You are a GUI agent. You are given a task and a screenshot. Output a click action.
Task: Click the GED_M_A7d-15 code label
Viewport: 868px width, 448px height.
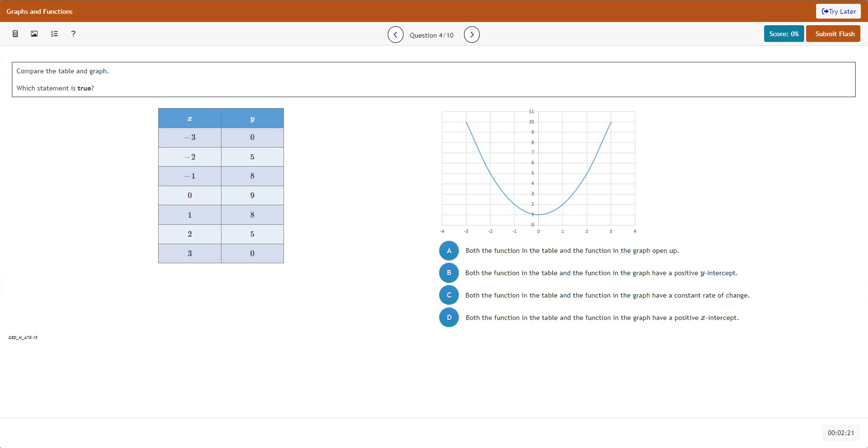pos(23,338)
